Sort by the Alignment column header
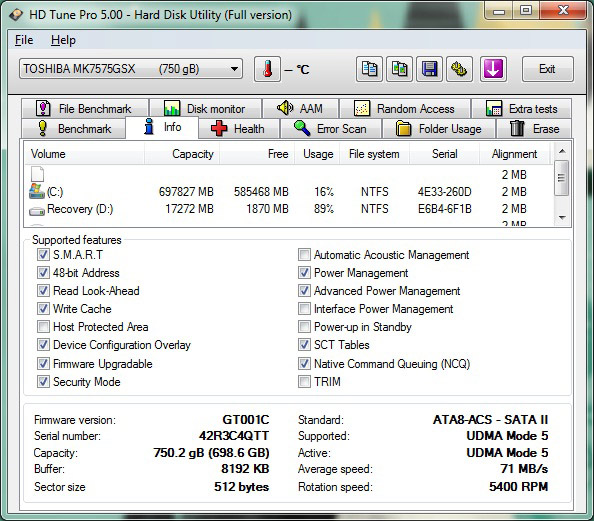The width and height of the screenshot is (594, 521). click(x=514, y=154)
